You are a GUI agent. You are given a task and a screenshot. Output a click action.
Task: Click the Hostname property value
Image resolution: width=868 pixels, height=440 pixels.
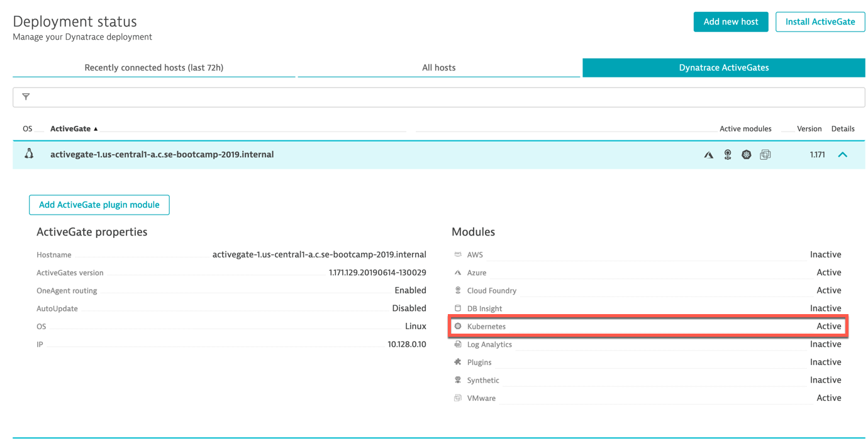pyautogui.click(x=320, y=255)
